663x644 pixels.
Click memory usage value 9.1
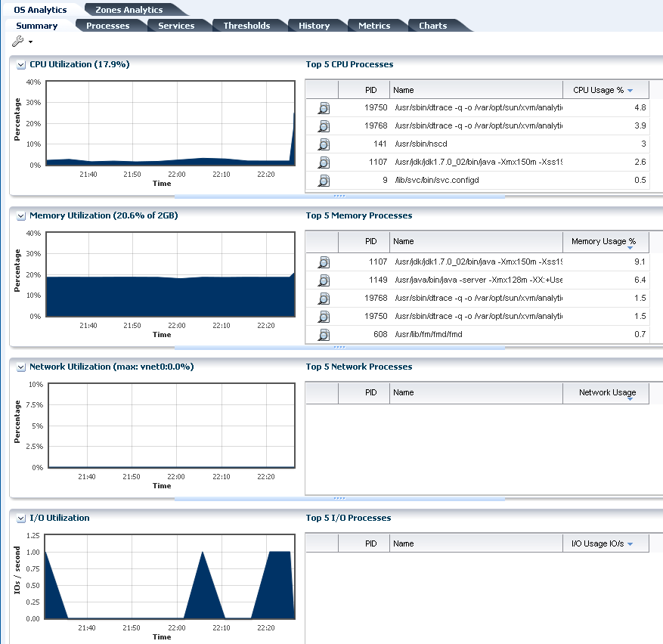pyautogui.click(x=640, y=262)
